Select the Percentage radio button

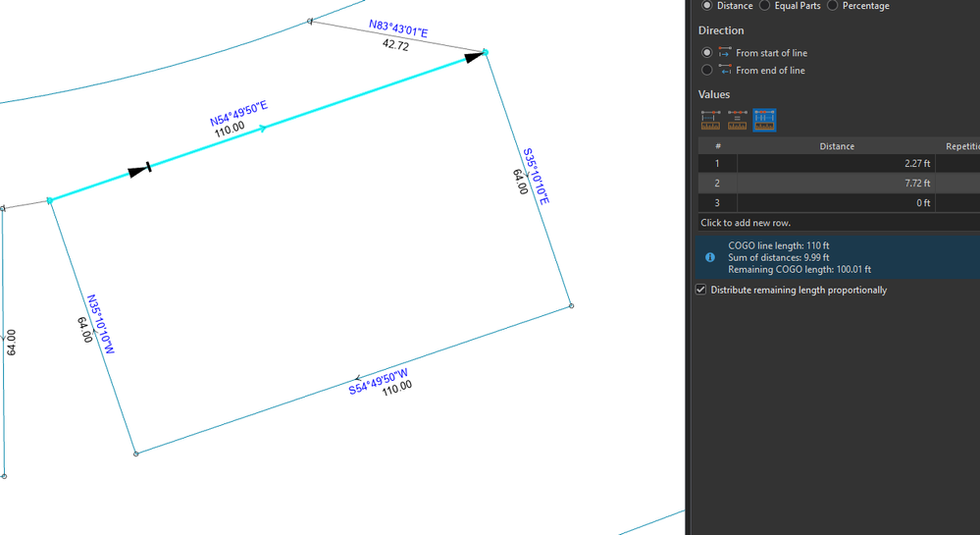tap(833, 6)
